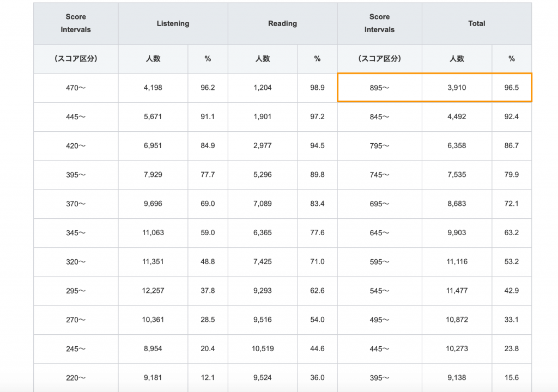
Task: Click the スコア区分 subheader above 895～
Action: pyautogui.click(x=379, y=59)
